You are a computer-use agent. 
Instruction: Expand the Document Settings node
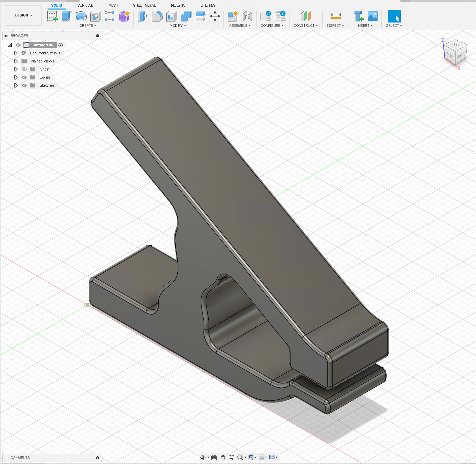[x=16, y=53]
